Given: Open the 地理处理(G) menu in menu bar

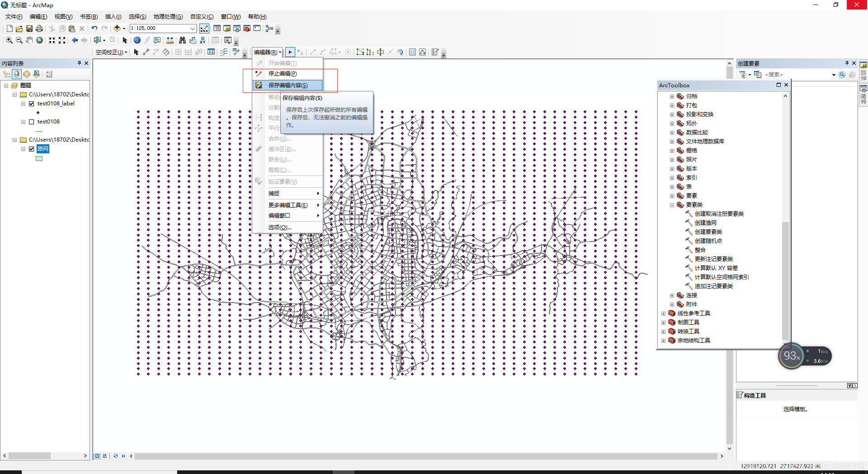Looking at the screenshot, I should 168,17.
